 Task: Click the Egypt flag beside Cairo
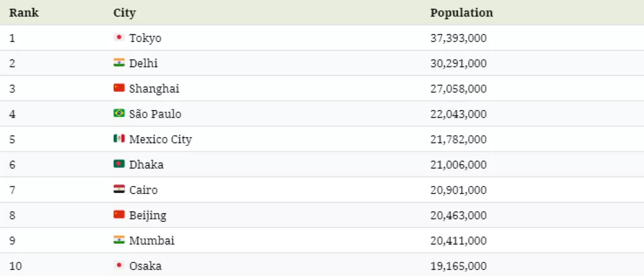119,189
